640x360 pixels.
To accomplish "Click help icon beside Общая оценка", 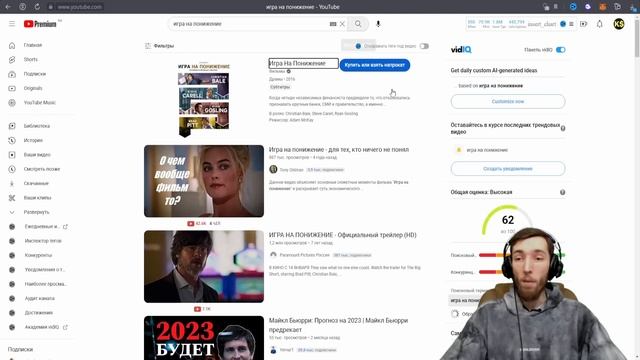I will pyautogui.click(x=562, y=192).
